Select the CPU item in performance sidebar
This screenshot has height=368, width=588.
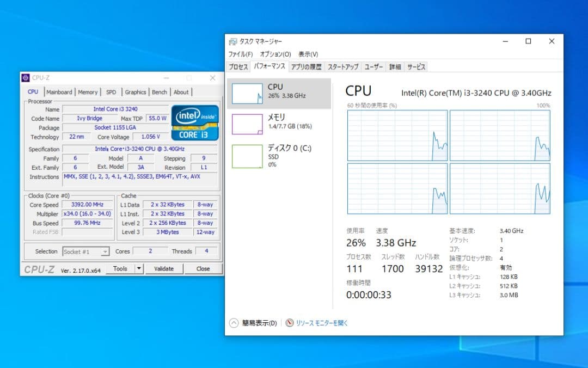click(279, 94)
